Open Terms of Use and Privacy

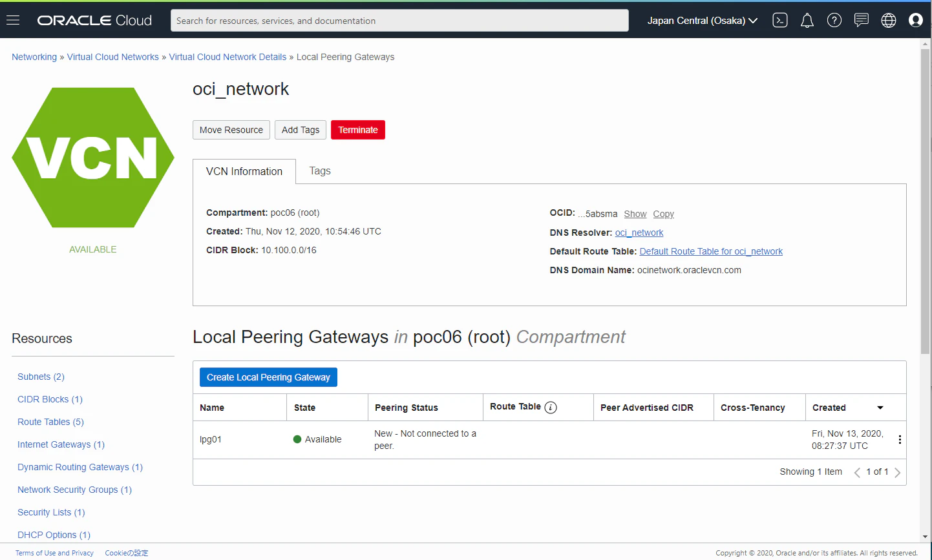[x=54, y=553]
